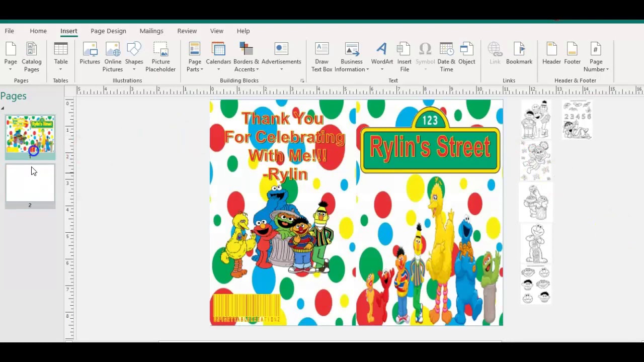Expand Borders & Accents dropdown arrow

257,69
